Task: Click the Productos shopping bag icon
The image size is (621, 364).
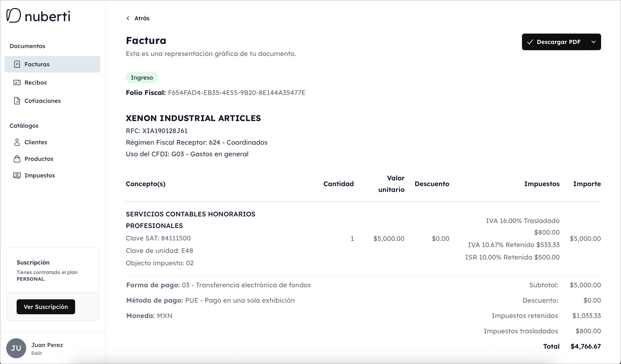Action: tap(17, 159)
